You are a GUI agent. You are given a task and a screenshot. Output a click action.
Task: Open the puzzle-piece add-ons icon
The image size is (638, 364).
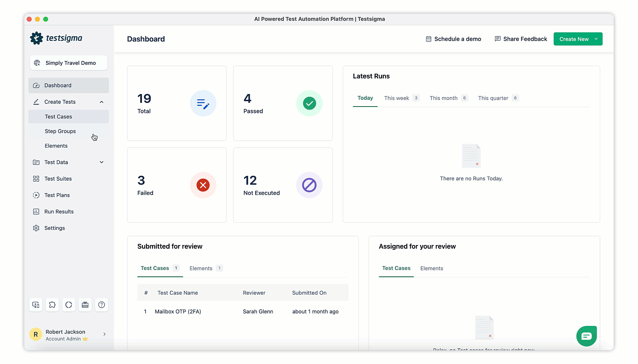52,305
